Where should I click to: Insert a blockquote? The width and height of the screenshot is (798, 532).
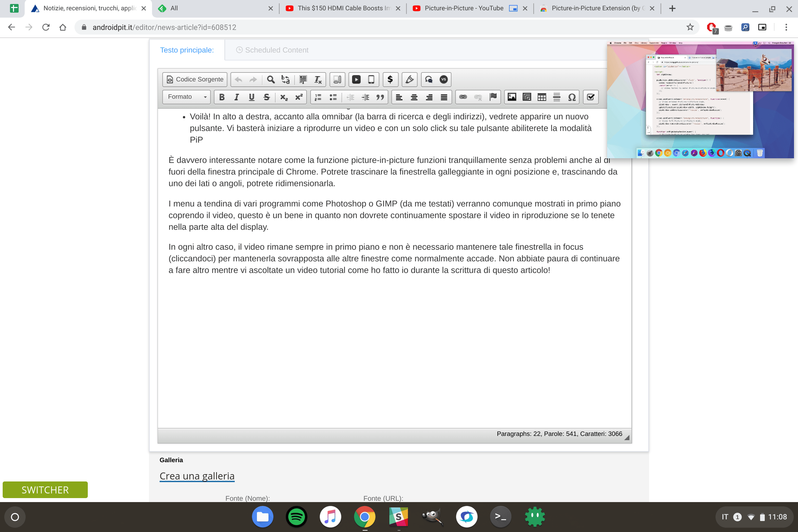[380, 97]
